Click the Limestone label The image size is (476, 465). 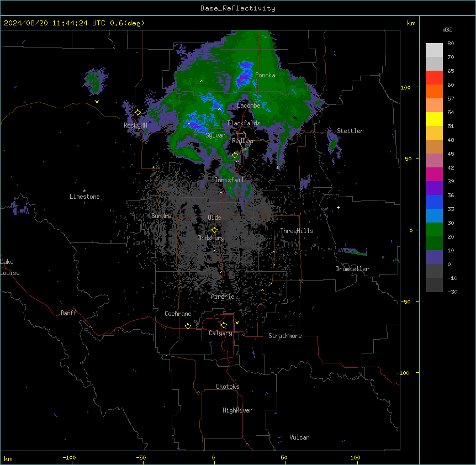(84, 197)
